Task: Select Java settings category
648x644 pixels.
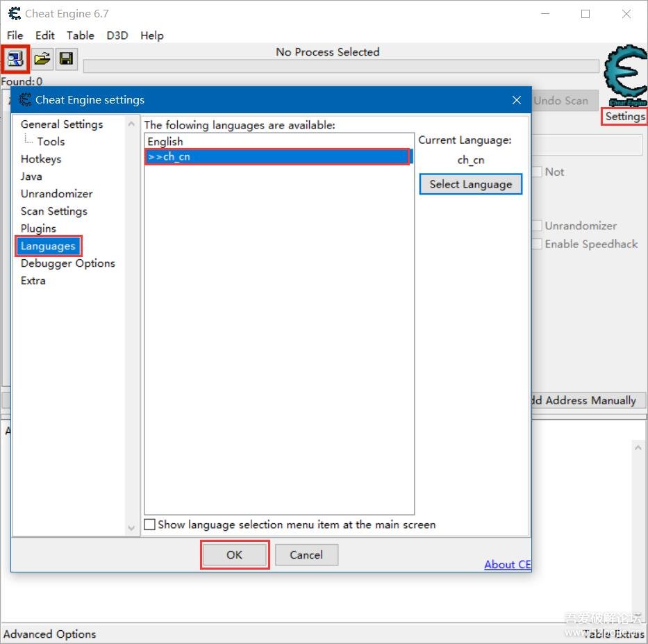Action: [31, 176]
